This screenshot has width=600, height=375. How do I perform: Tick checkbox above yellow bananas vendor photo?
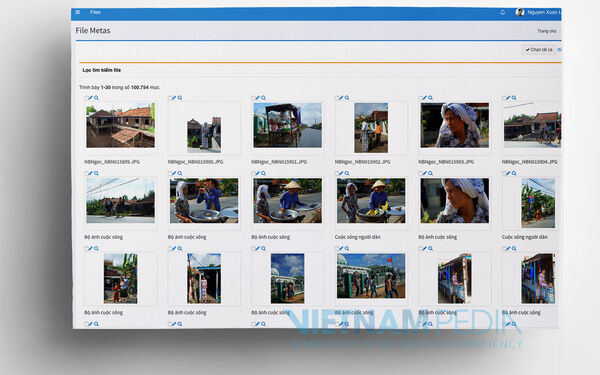tap(337, 174)
